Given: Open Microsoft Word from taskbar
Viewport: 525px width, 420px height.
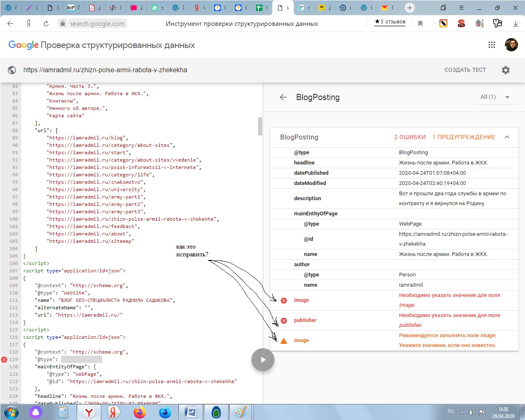Looking at the screenshot, I should click(x=191, y=412).
